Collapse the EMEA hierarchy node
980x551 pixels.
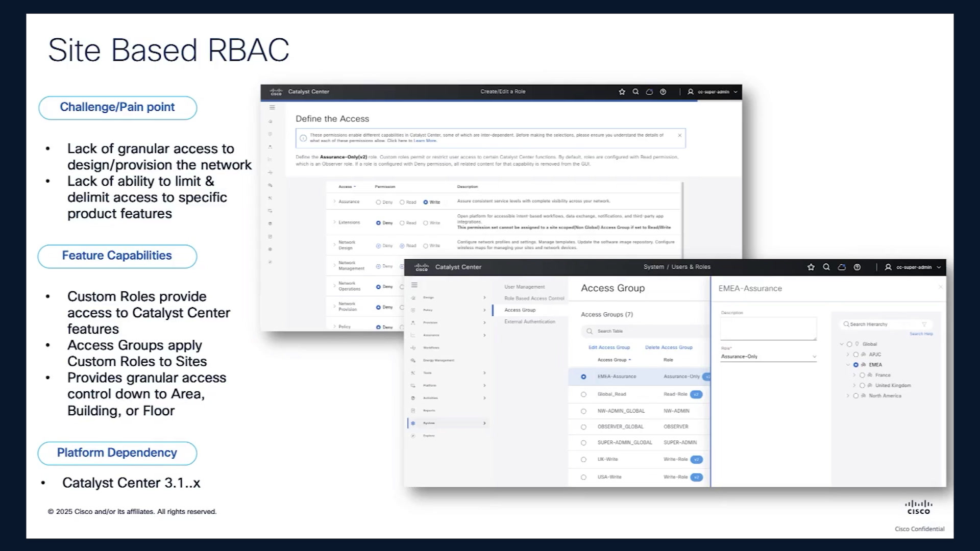click(848, 365)
